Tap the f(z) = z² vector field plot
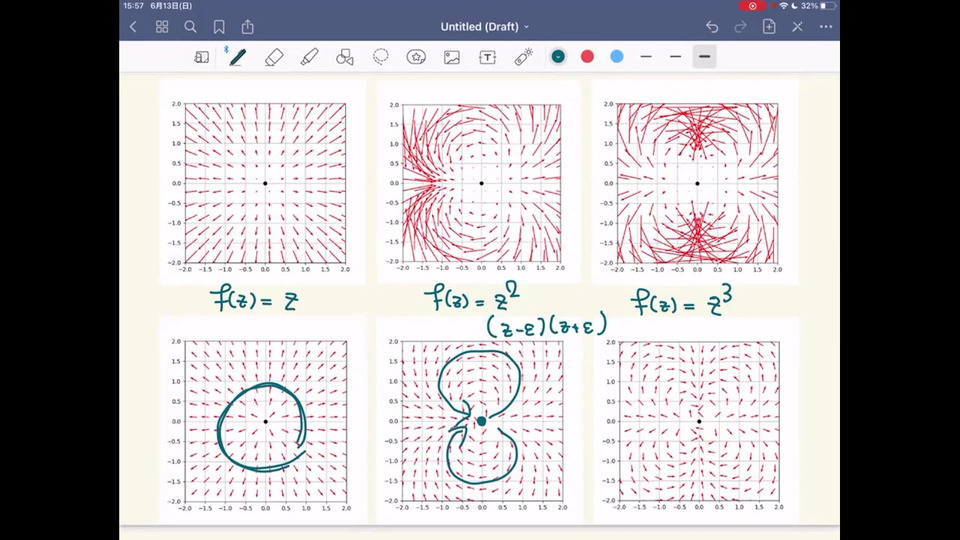Viewport: 960px width, 540px height. click(x=479, y=182)
